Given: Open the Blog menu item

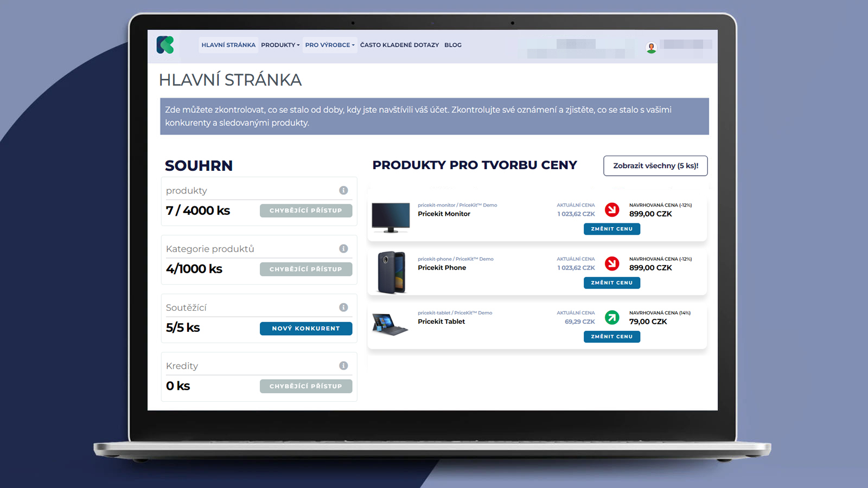Looking at the screenshot, I should [453, 45].
